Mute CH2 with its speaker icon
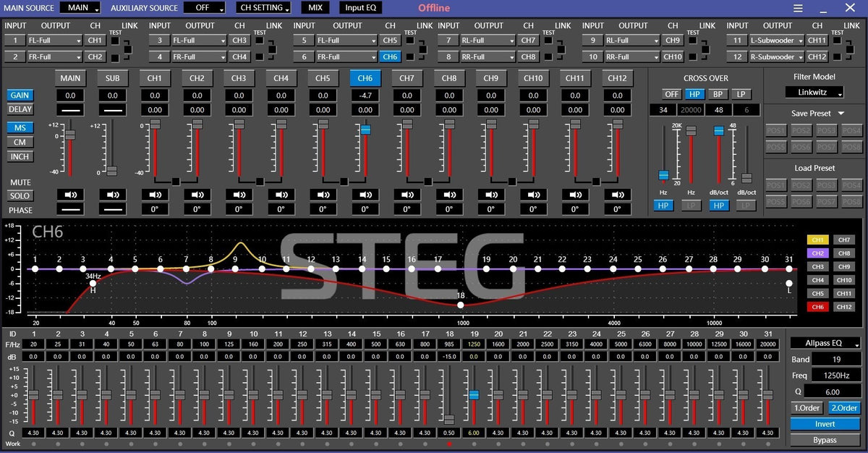The width and height of the screenshot is (868, 453). click(x=197, y=195)
